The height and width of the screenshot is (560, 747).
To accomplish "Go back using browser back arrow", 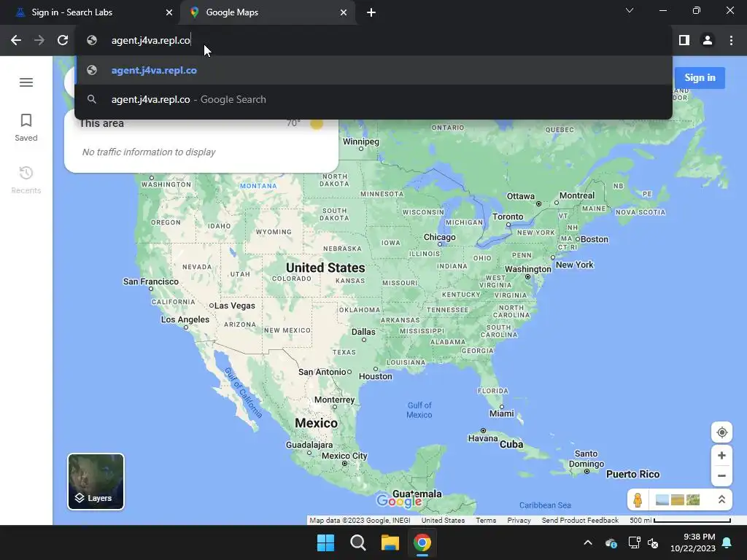I will click(16, 41).
